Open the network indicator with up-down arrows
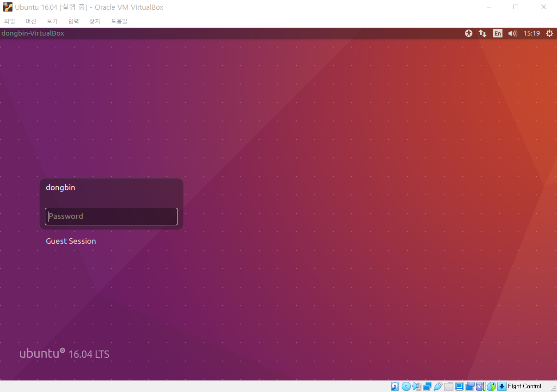This screenshot has width=557, height=392. [483, 33]
